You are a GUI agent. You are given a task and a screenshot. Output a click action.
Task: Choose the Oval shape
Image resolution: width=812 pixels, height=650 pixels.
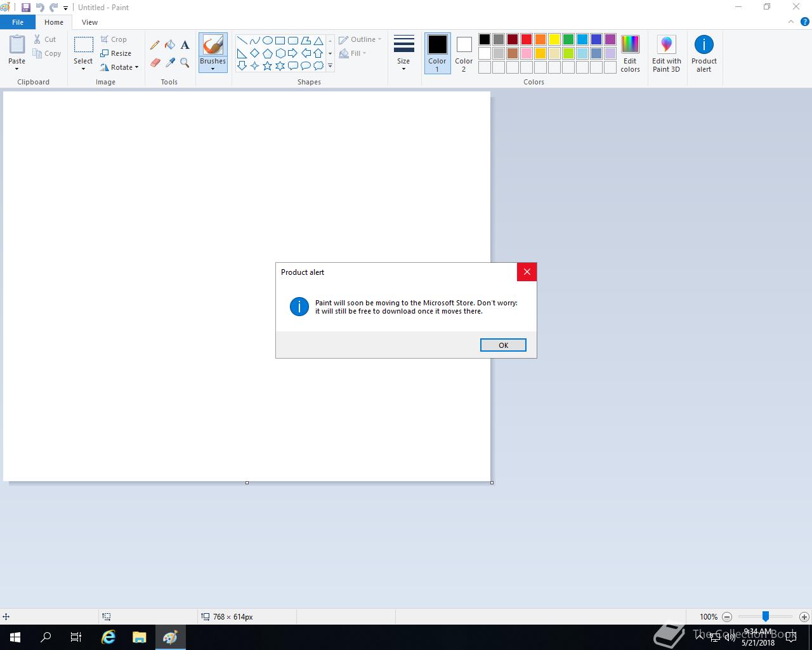(x=267, y=40)
